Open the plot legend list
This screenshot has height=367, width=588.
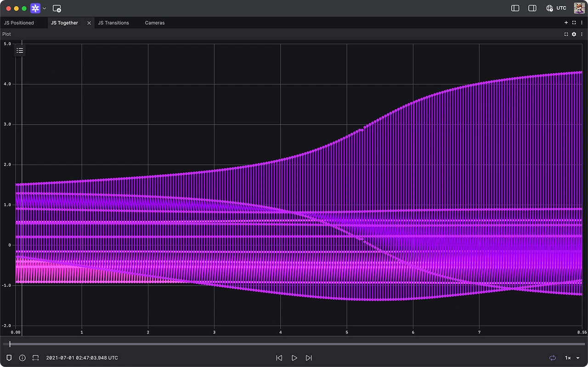point(20,50)
